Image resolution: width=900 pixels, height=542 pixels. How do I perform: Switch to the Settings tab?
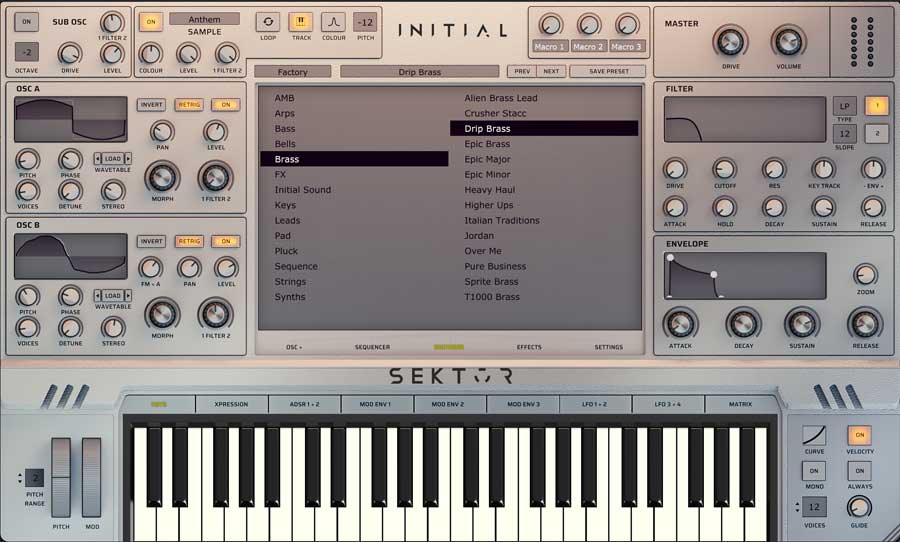tap(608, 347)
